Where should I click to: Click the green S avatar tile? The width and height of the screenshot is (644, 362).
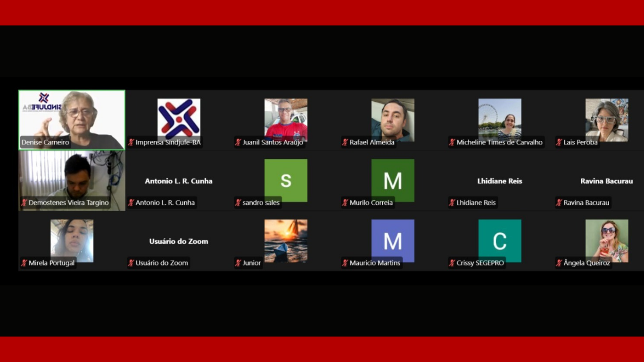pos(286,180)
